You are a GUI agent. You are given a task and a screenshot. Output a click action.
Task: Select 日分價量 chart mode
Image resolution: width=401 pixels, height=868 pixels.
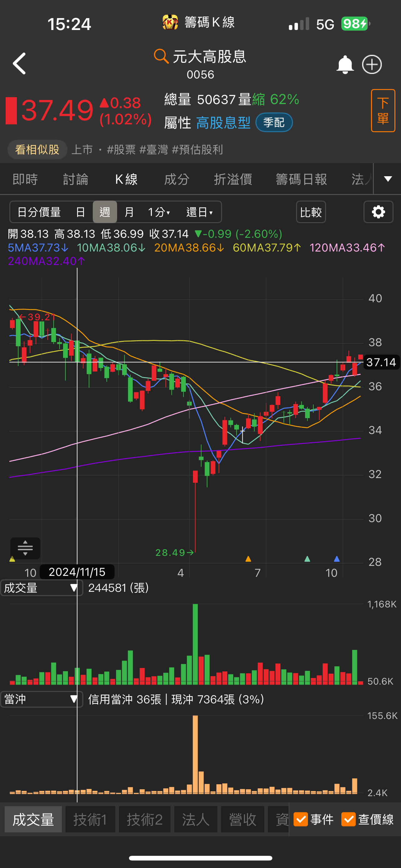tap(39, 212)
